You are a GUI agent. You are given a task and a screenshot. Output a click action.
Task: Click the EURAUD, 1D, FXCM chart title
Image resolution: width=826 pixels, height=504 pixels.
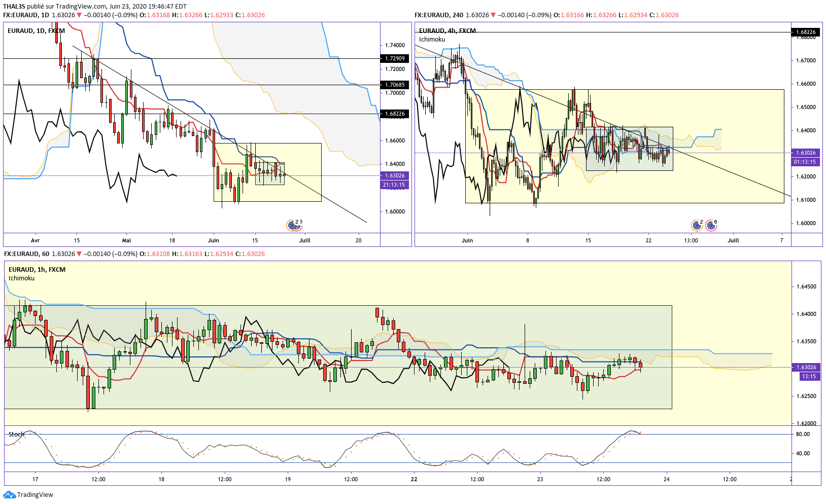(x=37, y=31)
